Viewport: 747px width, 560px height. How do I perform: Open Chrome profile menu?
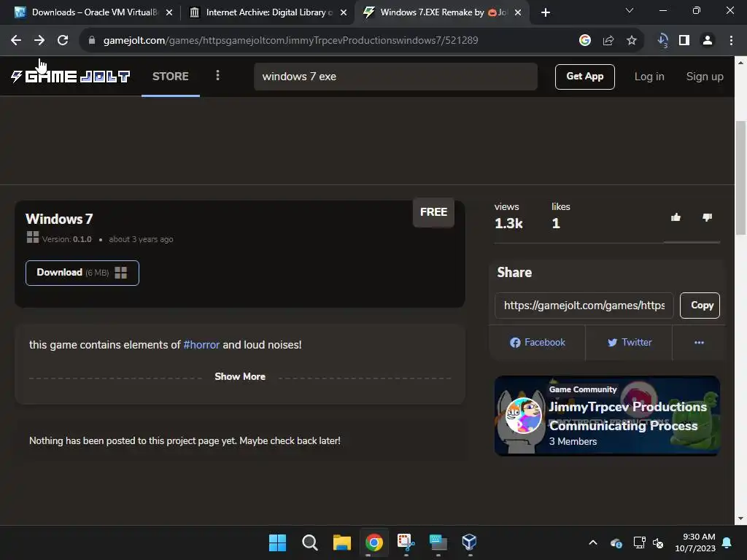point(708,41)
